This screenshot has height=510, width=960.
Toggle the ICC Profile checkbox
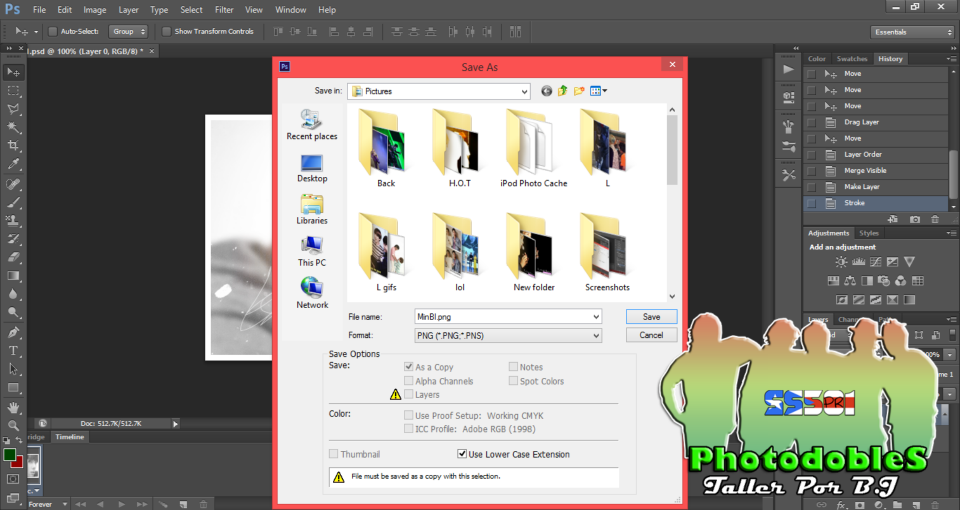(408, 429)
